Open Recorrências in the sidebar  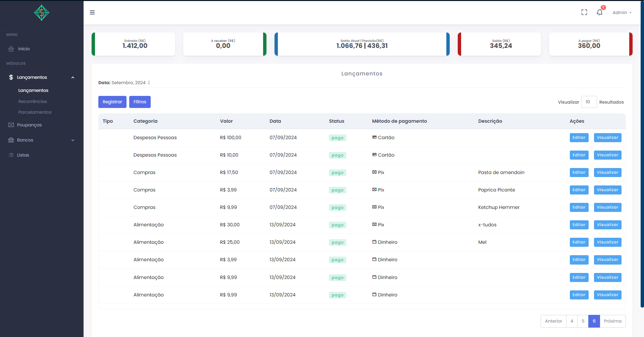(33, 102)
